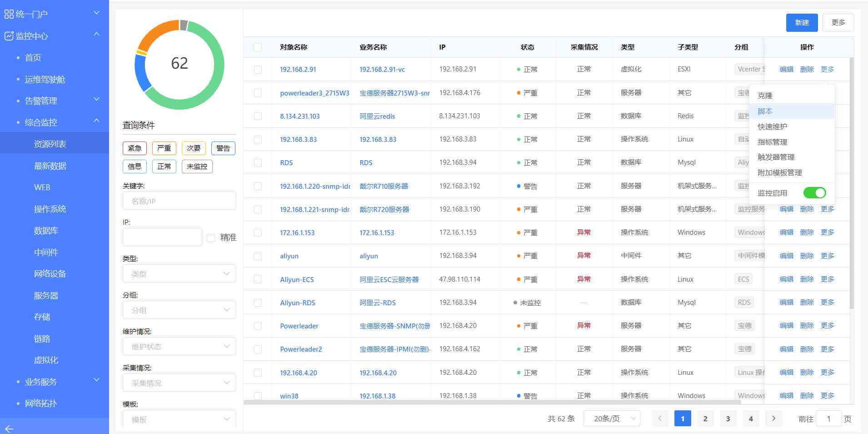This screenshot has width=868, height=434.
Task: Filter by 紧急 severity tag
Action: pyautogui.click(x=135, y=148)
